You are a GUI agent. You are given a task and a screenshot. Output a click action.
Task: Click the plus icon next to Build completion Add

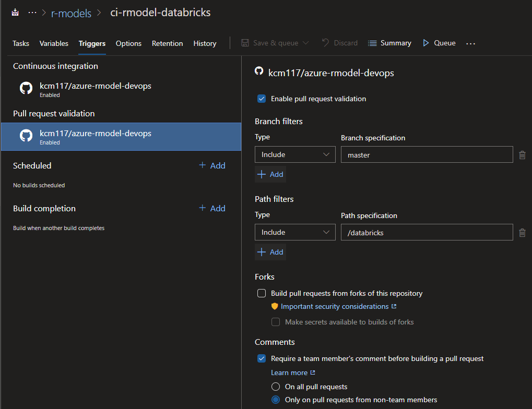tap(203, 208)
